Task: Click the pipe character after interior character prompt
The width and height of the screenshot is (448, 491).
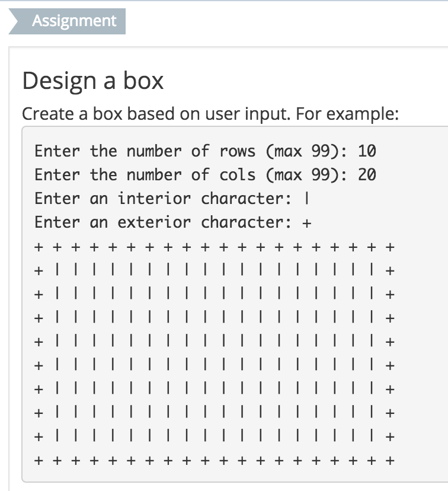Action: pos(307,199)
